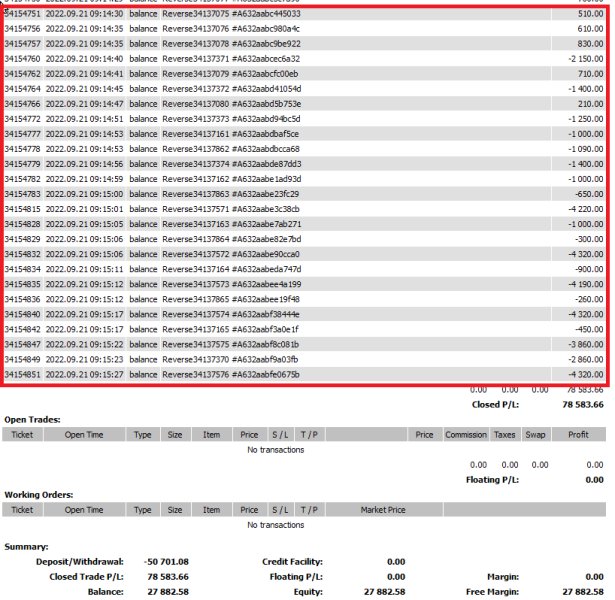
Task: Click the 610.00 balance amount
Action: click(590, 29)
